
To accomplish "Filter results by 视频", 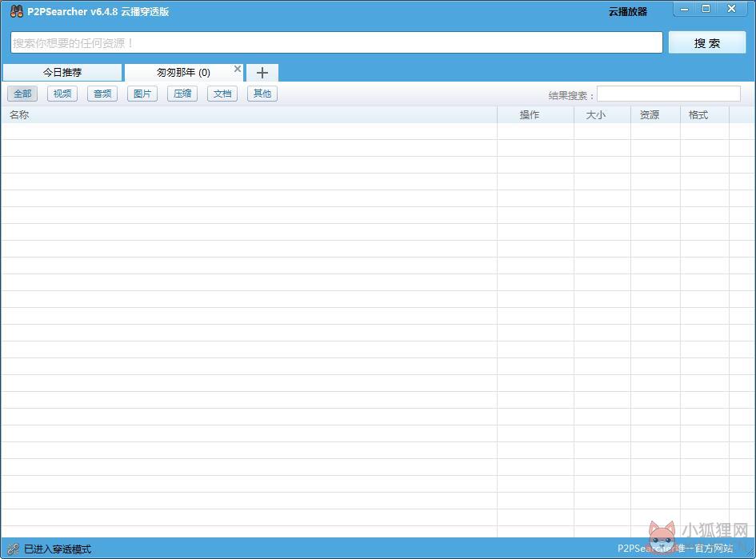I will pyautogui.click(x=62, y=94).
